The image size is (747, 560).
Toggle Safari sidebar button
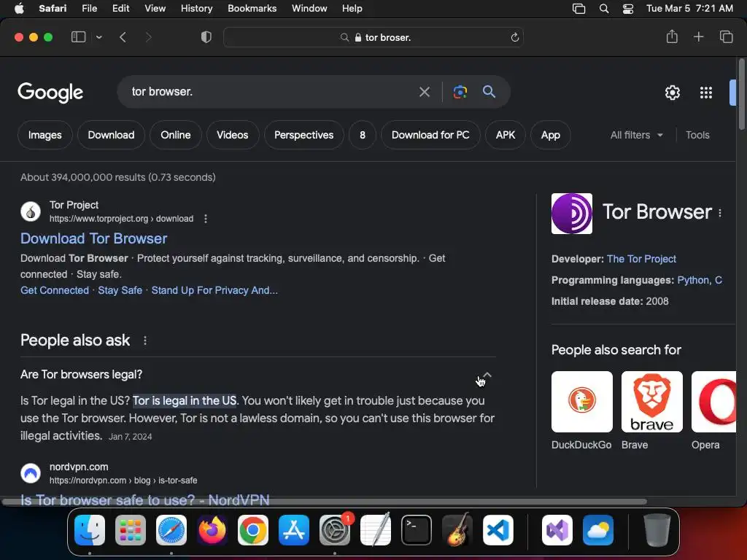click(x=78, y=37)
